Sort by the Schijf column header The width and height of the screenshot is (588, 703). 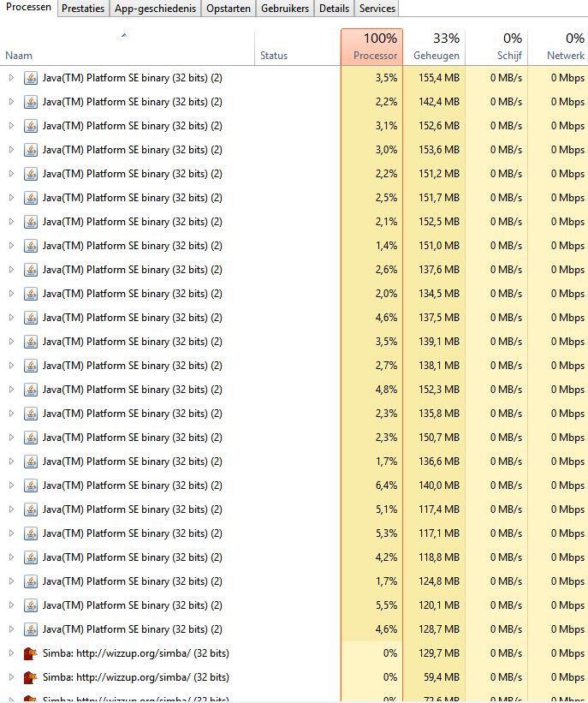[496, 48]
